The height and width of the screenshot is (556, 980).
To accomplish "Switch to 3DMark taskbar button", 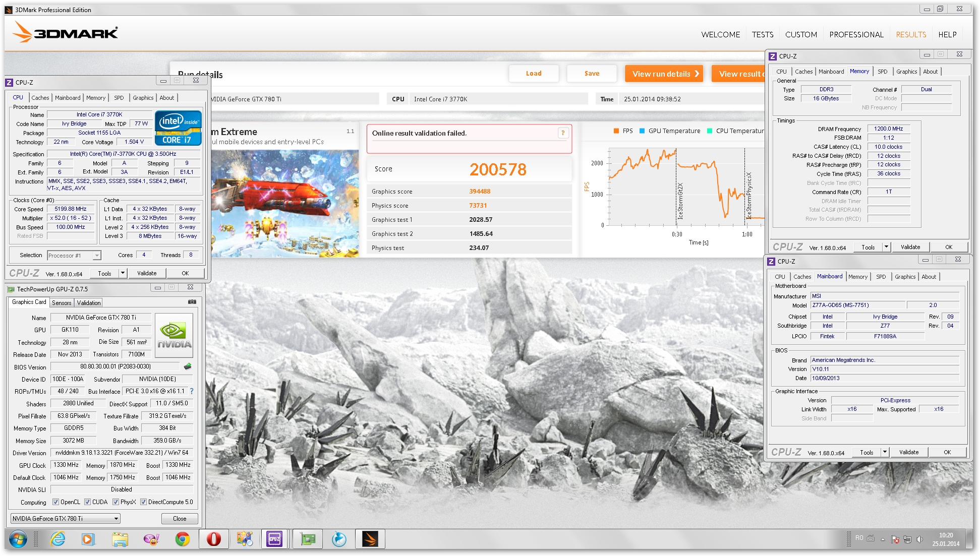I will [370, 539].
